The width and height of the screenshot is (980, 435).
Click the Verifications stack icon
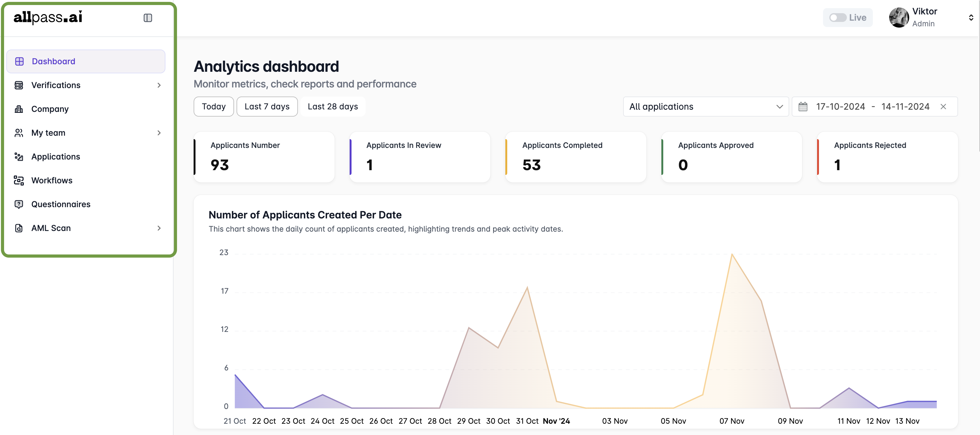coord(19,85)
